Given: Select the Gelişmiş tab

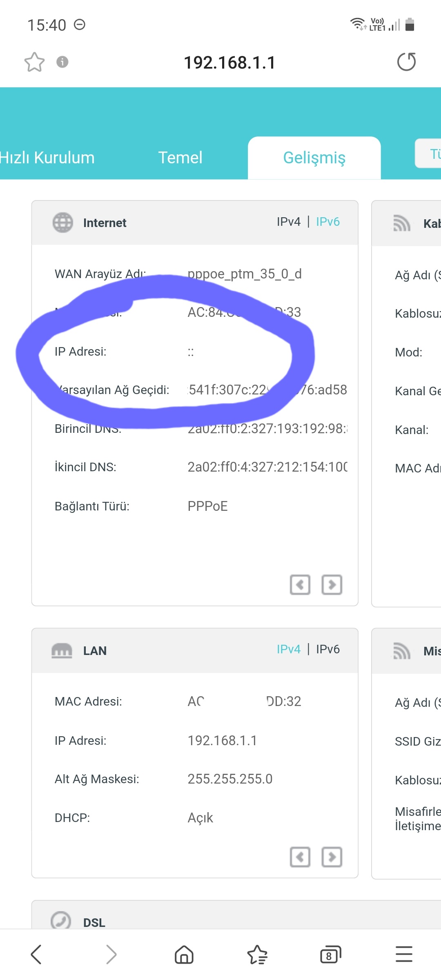Looking at the screenshot, I should (314, 158).
